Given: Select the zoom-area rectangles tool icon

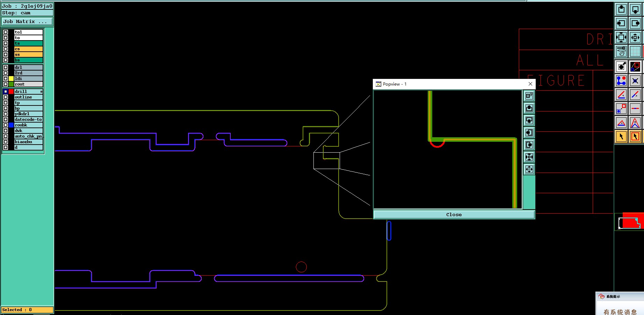Looking at the screenshot, I should (x=635, y=66).
